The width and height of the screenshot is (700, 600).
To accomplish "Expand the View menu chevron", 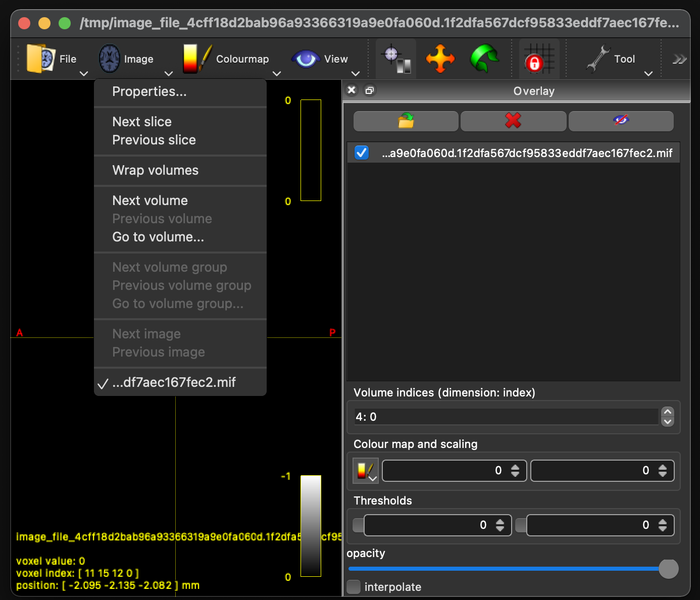I will click(356, 74).
